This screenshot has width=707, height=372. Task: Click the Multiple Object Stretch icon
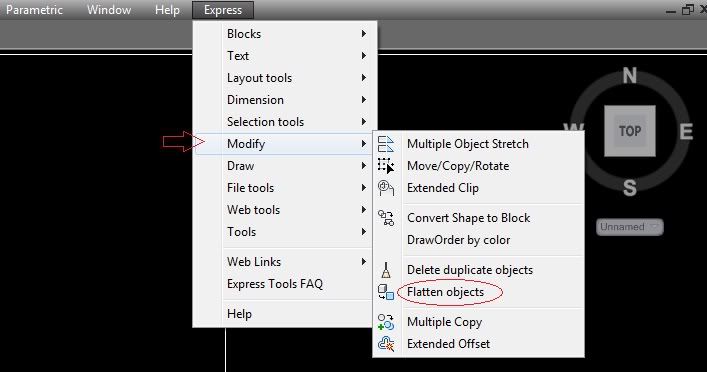pos(386,144)
